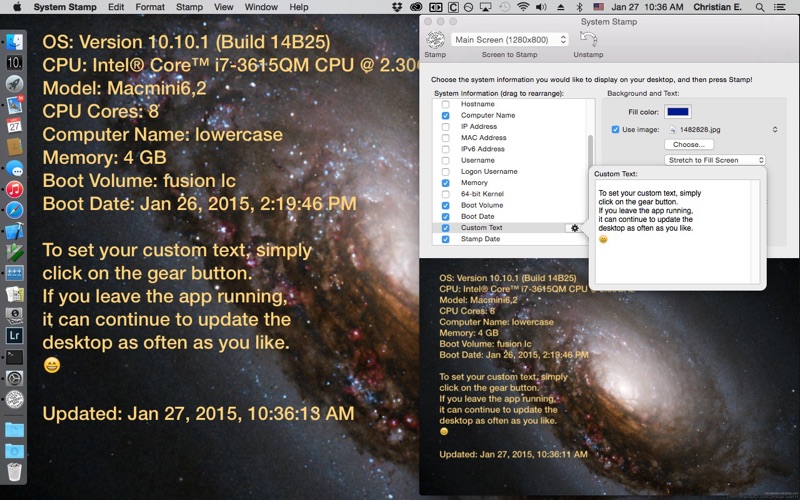The height and width of the screenshot is (500, 800).
Task: Select the Boot Date list row
Action: (x=510, y=216)
